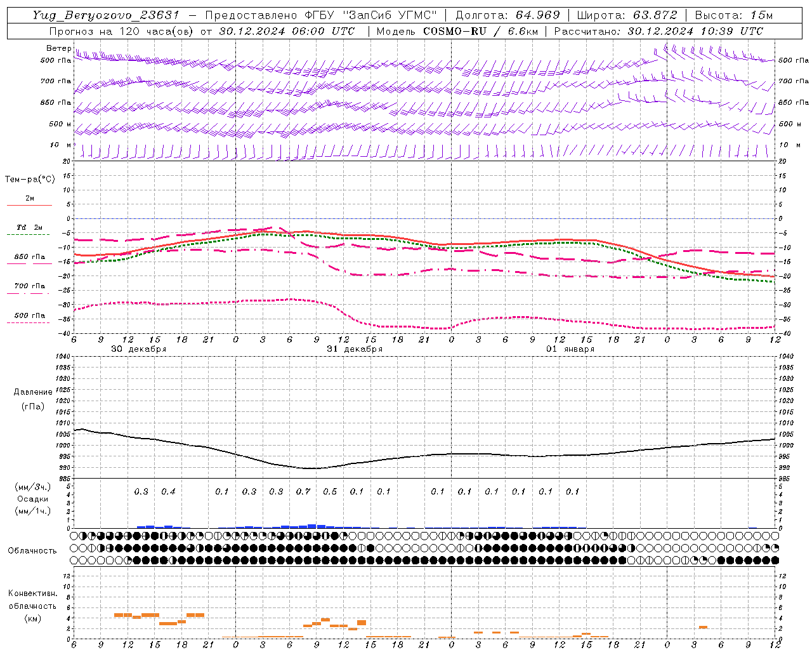Viewport: 812px width, 650px height.
Task: Click the 0.7 precipitation value
Action: (303, 491)
